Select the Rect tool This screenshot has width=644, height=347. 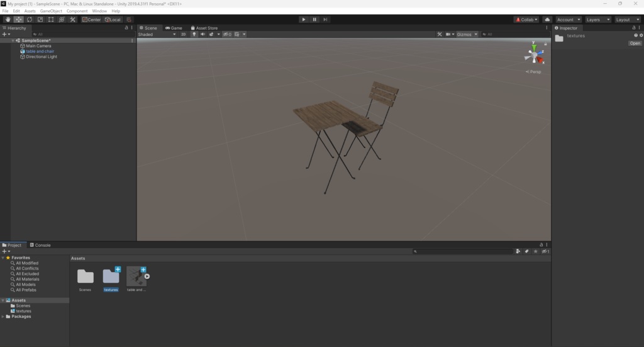51,20
